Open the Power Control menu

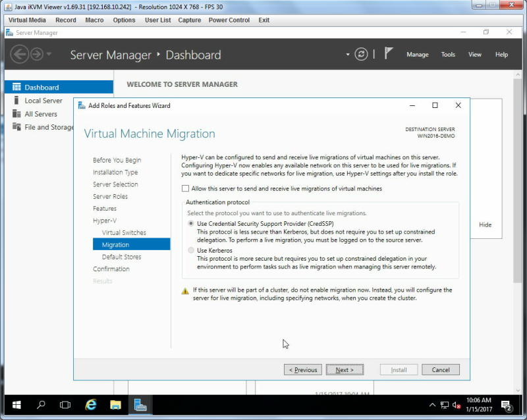click(229, 20)
